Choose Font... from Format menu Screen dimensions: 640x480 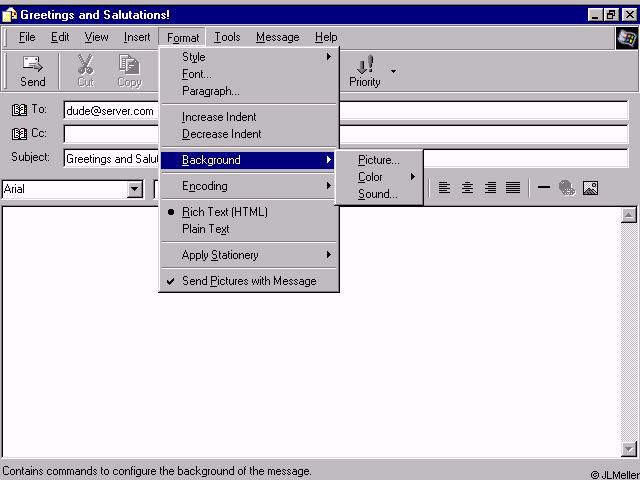(x=249, y=74)
